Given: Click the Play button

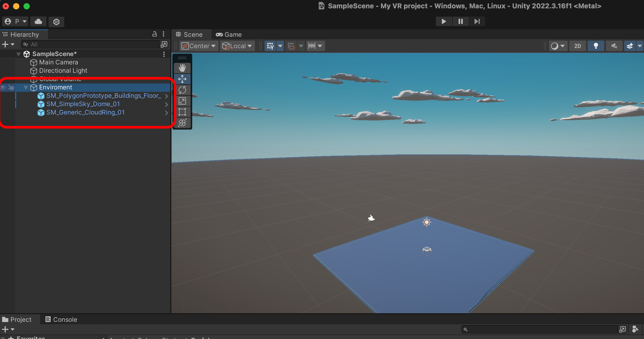Looking at the screenshot, I should click(443, 21).
